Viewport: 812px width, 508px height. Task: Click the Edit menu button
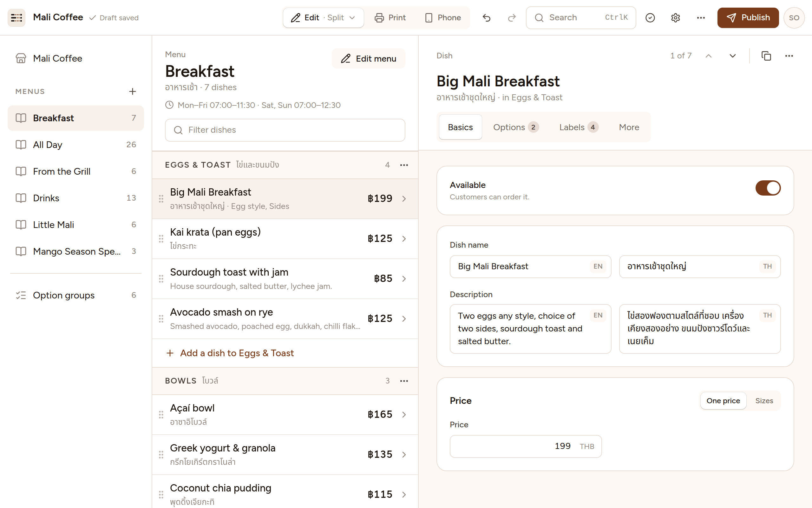(368, 59)
